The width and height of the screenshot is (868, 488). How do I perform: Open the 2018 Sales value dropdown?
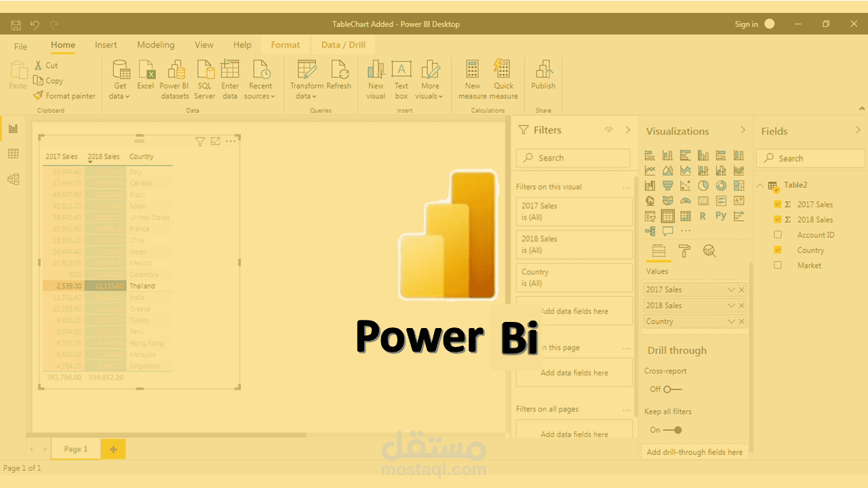730,305
